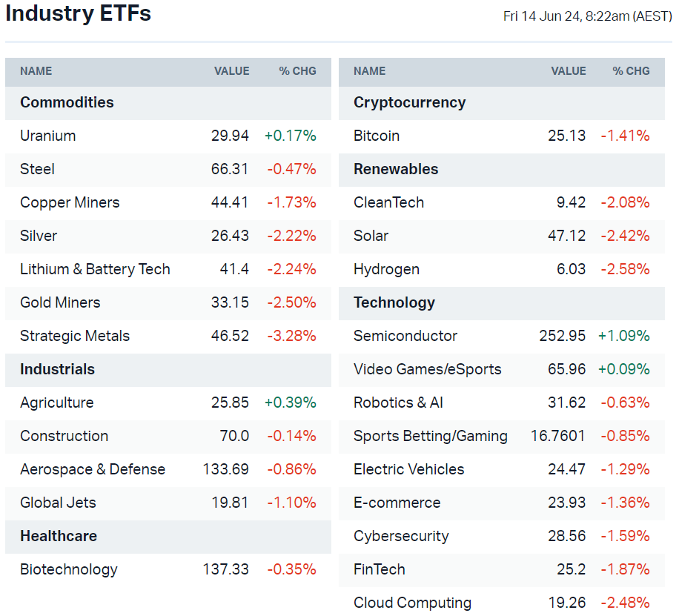
Task: Sort by % CHG header above Cryptocurrency
Action: coord(631,71)
